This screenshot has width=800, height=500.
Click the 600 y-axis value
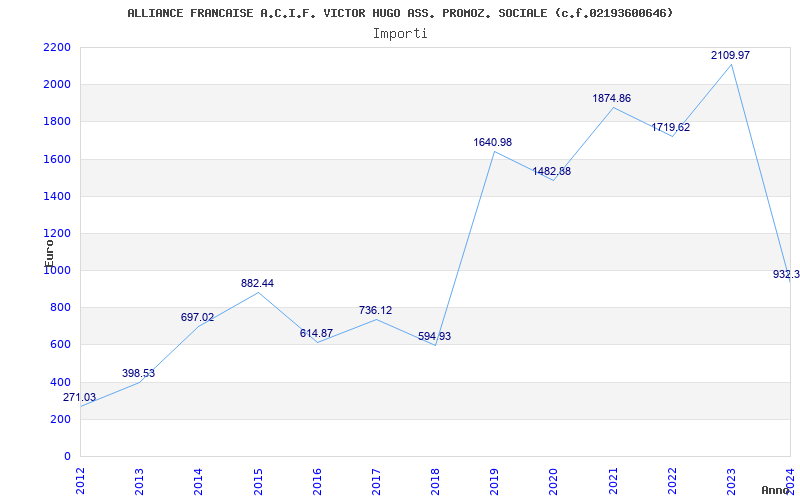click(x=60, y=345)
